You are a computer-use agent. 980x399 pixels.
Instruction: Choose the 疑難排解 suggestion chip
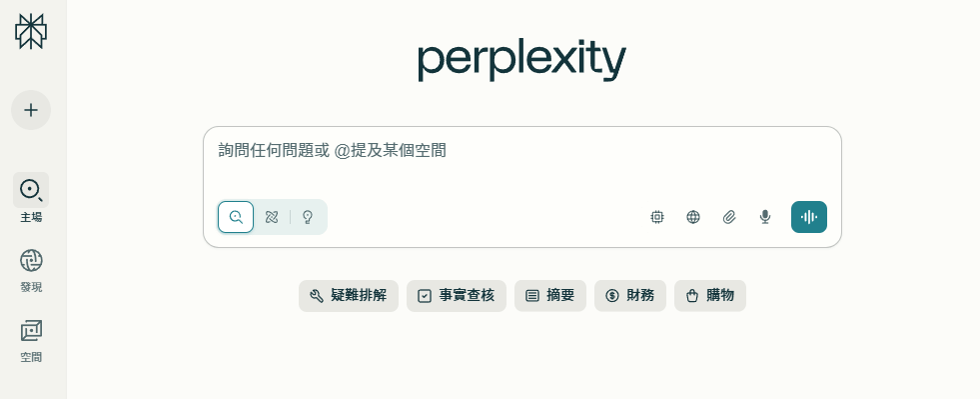[348, 296]
